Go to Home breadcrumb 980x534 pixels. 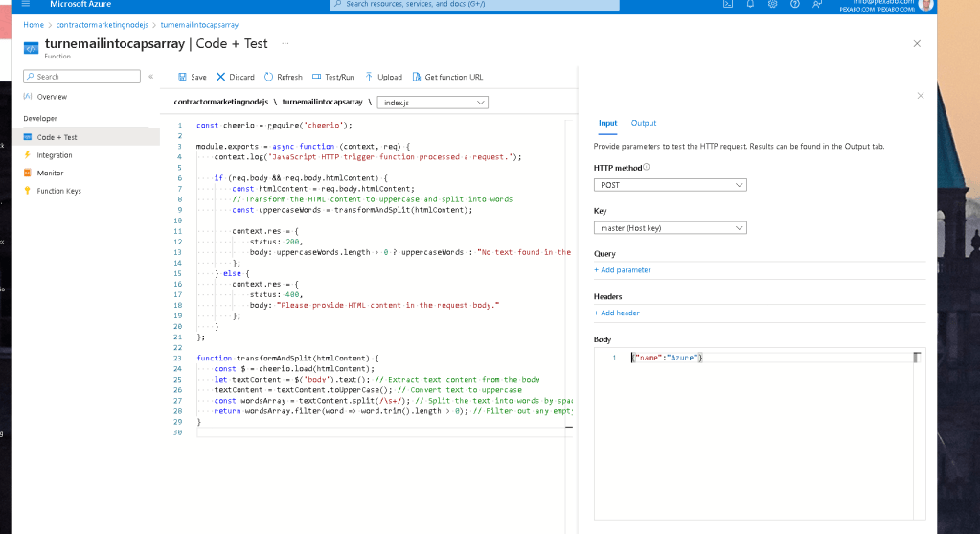coord(34,25)
